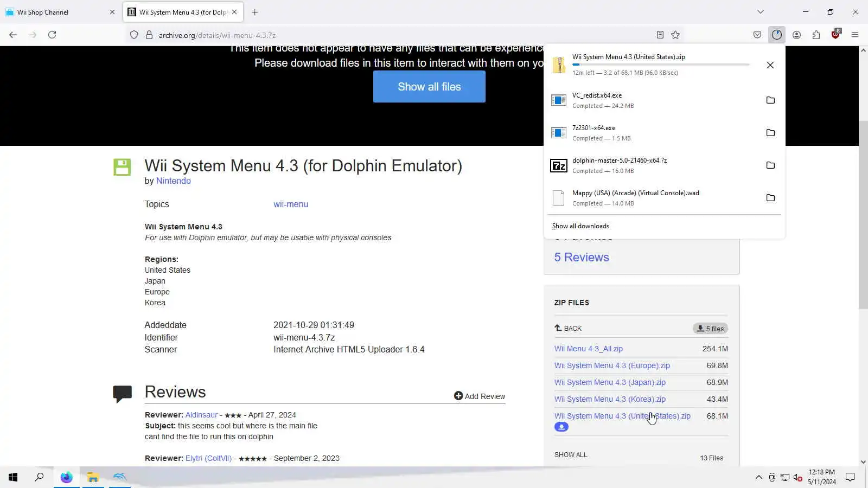Screen dimensions: 868x488
Task: Click the in-progress download progress bar
Action: coord(661,65)
